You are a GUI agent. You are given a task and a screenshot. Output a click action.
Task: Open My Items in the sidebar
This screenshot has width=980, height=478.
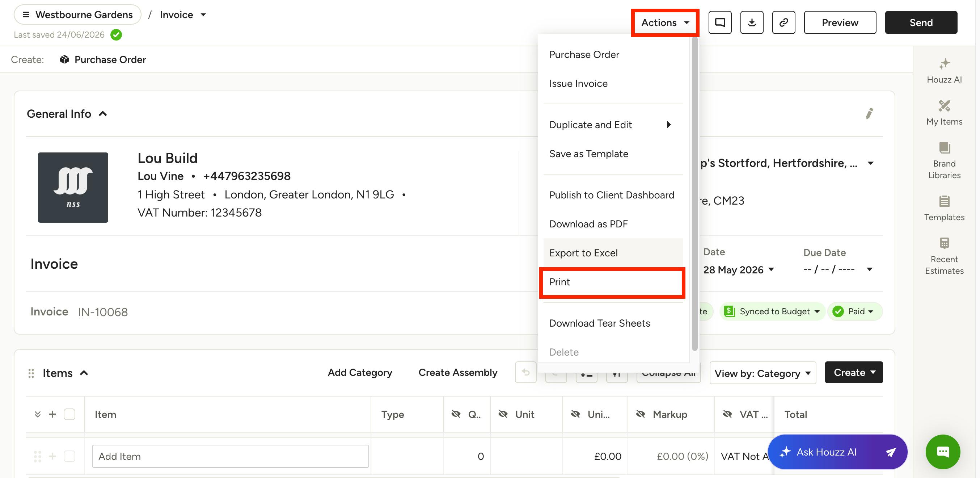pos(944,113)
